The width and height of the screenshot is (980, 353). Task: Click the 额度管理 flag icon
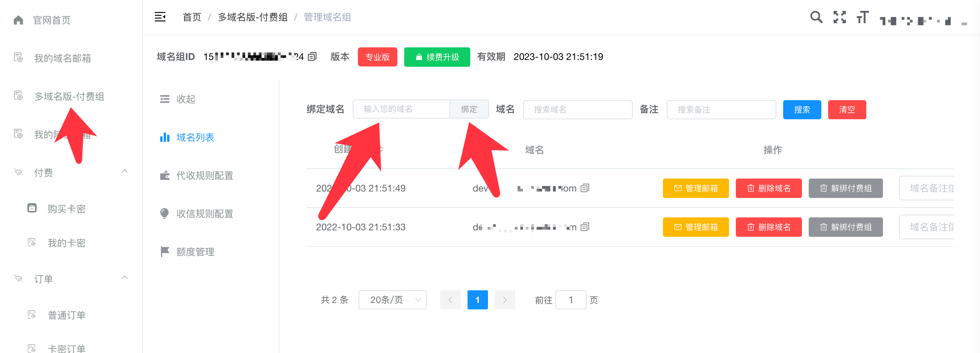click(165, 251)
